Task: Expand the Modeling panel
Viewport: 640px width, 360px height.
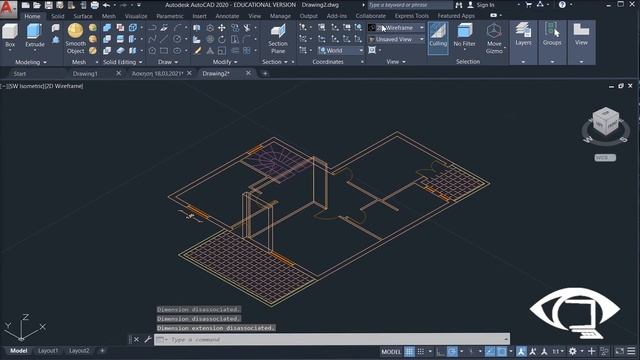Action: (x=31, y=62)
